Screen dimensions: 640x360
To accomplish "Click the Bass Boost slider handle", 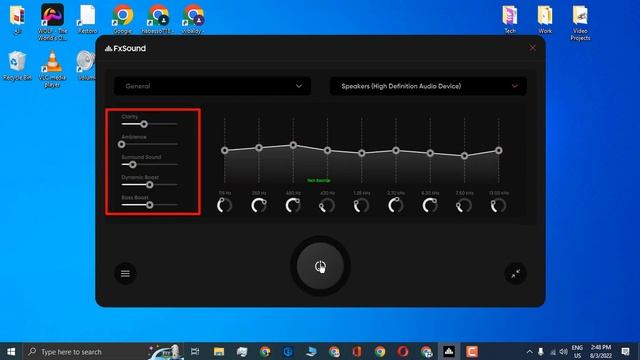I will tap(150, 205).
